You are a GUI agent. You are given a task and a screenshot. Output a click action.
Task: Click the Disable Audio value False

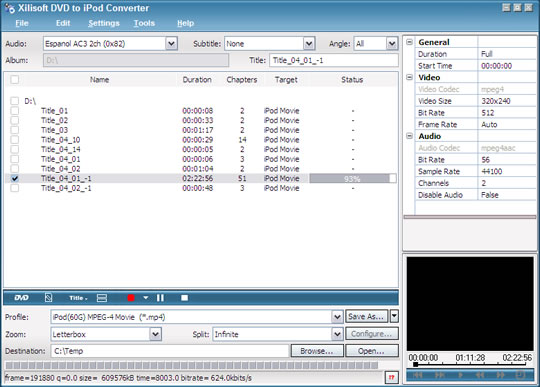(x=490, y=195)
